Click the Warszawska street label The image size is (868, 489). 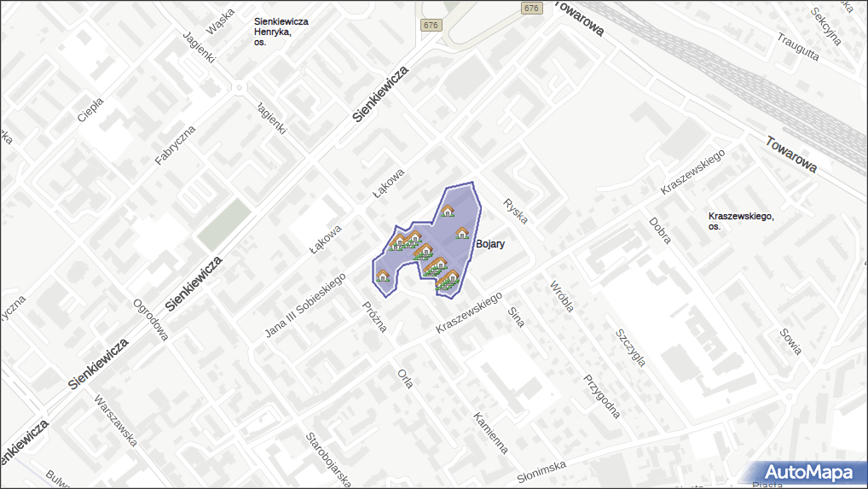[x=115, y=421]
